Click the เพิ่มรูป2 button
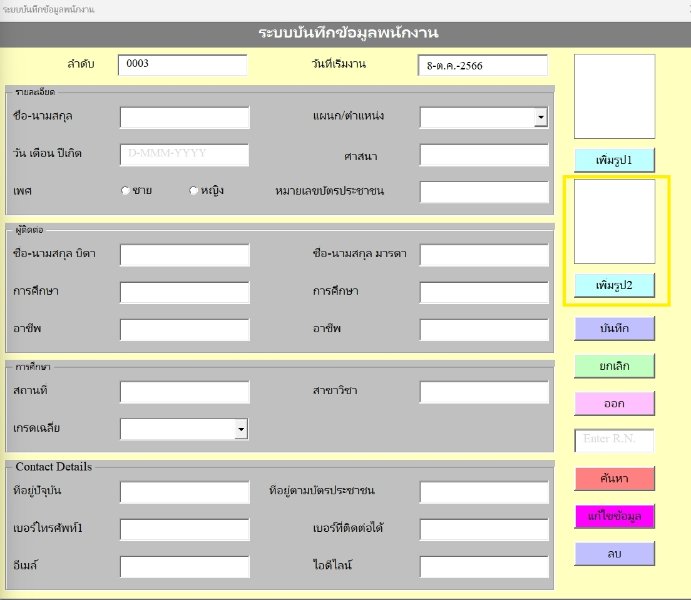691x600 pixels. click(x=614, y=286)
